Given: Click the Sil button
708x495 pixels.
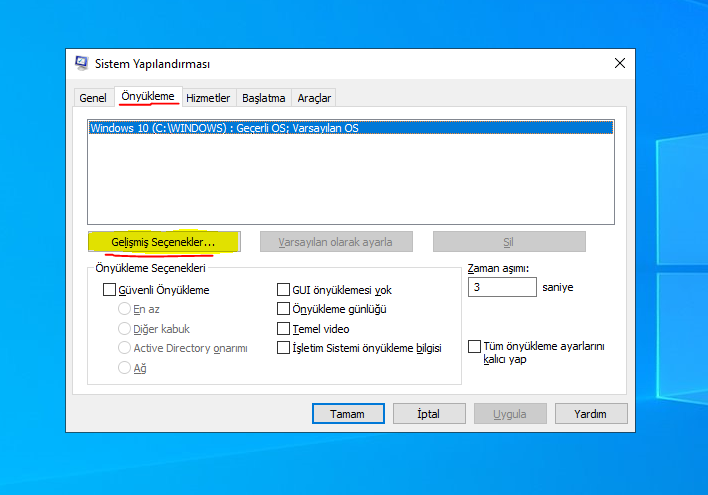Looking at the screenshot, I should 509,242.
